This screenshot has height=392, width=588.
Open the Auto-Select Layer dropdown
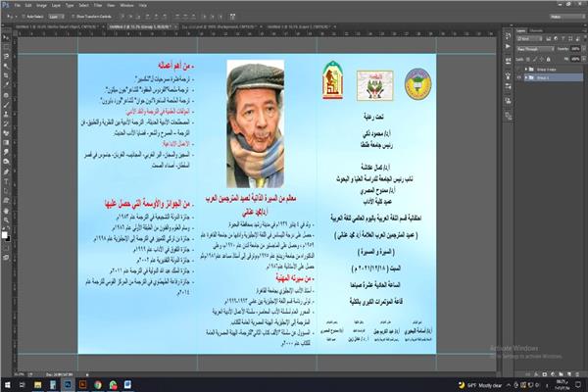57,17
